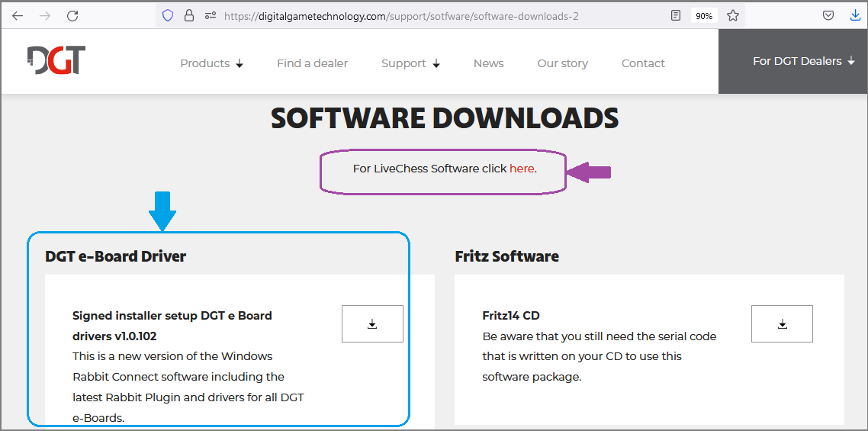Click the 'This is a new version of the Windows' line
The image size is (868, 431).
point(172,356)
